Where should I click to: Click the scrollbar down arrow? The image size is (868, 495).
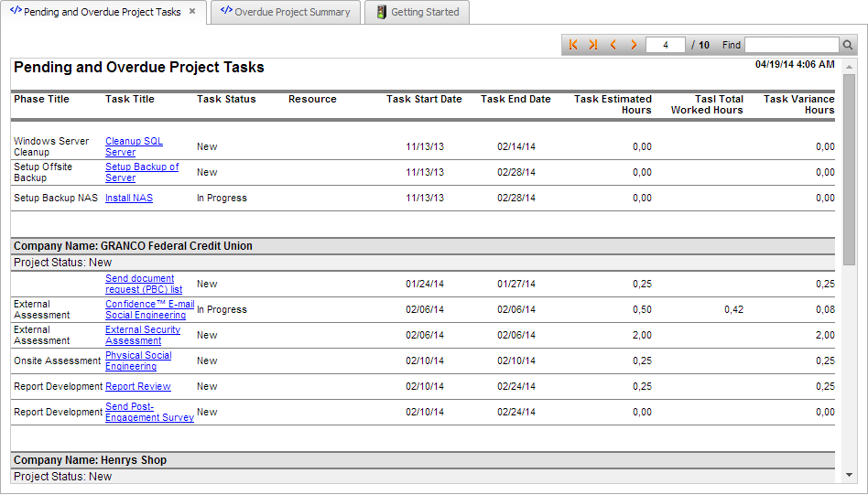(849, 475)
